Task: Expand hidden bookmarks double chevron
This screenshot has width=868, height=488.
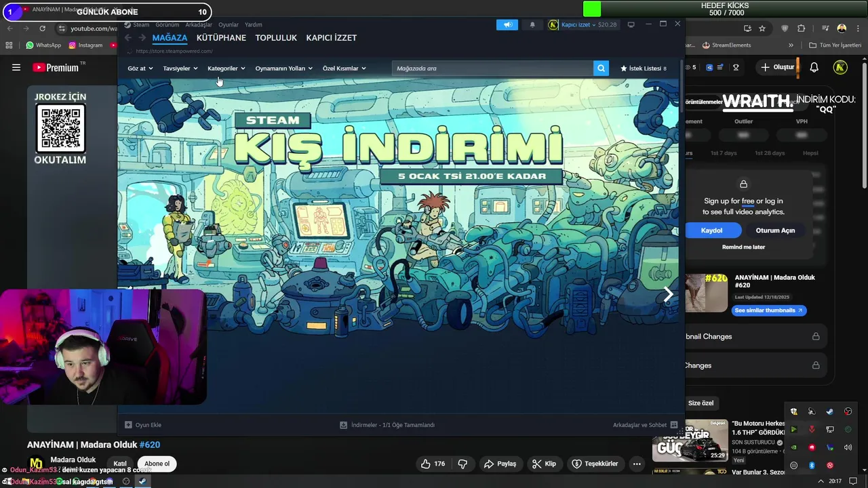Action: 791,45
